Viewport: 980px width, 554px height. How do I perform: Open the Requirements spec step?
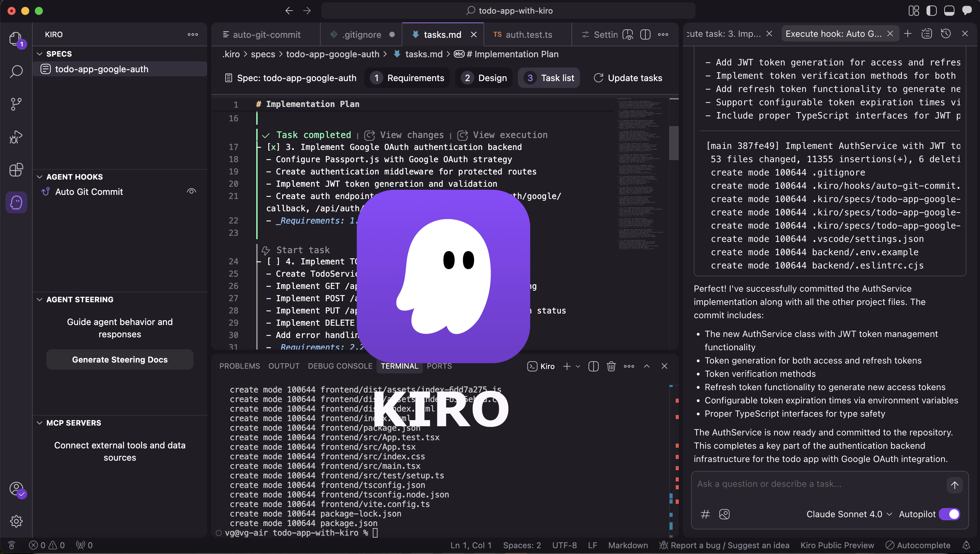tap(407, 78)
